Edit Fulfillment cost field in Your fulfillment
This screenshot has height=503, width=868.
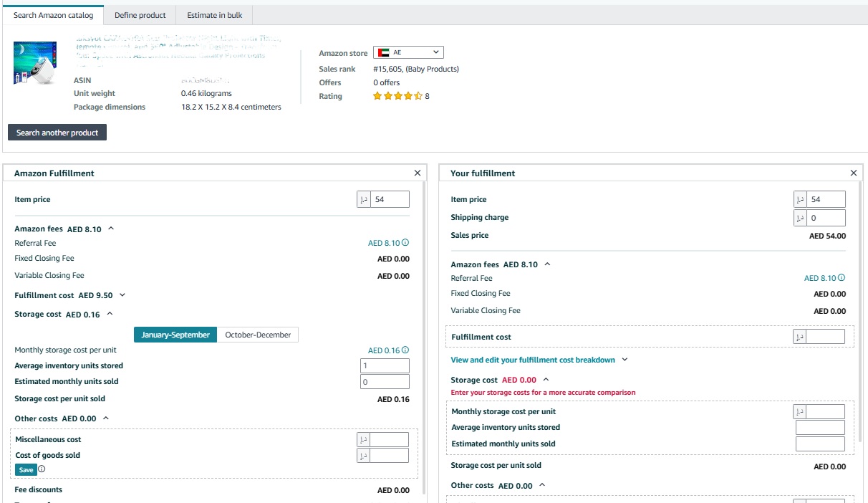(x=826, y=337)
